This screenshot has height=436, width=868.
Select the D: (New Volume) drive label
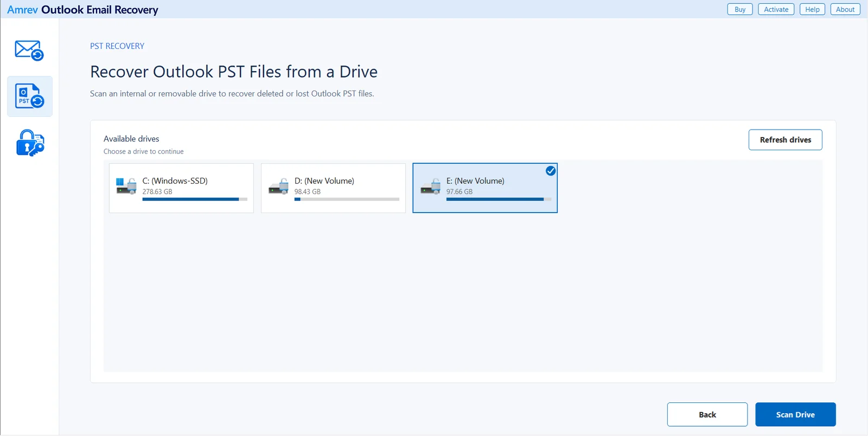coord(324,181)
